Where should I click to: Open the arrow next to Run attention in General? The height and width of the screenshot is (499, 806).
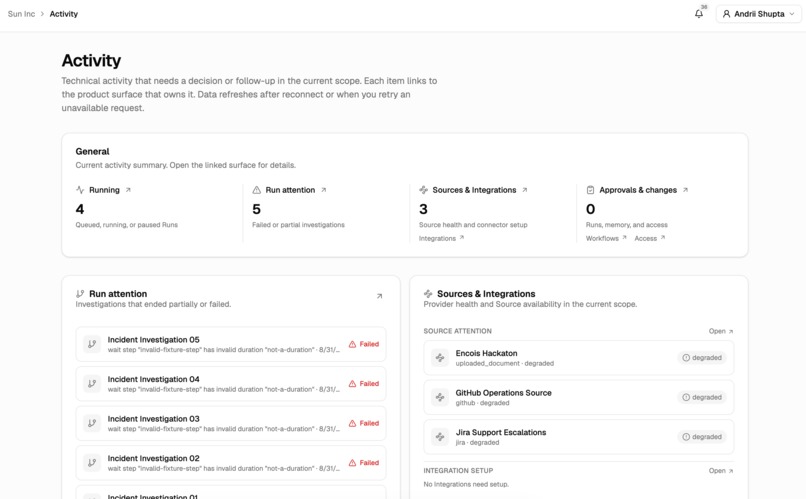(x=323, y=190)
